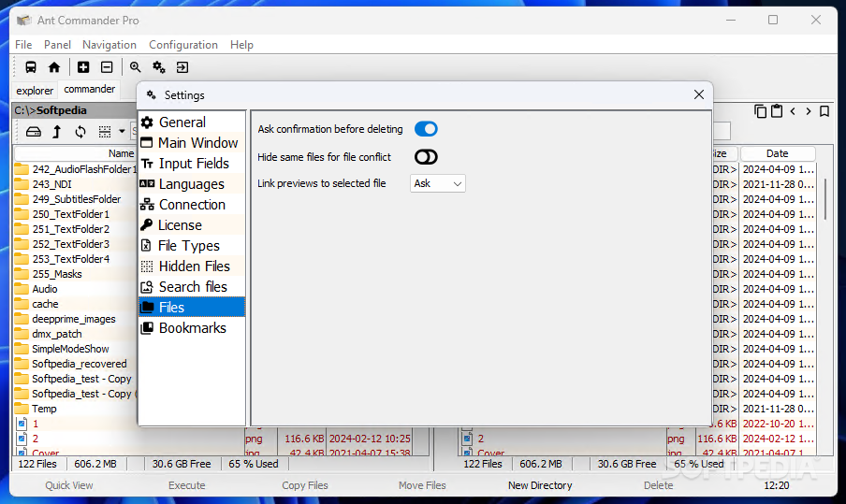Select Languages settings category
The image size is (846, 504).
click(192, 184)
